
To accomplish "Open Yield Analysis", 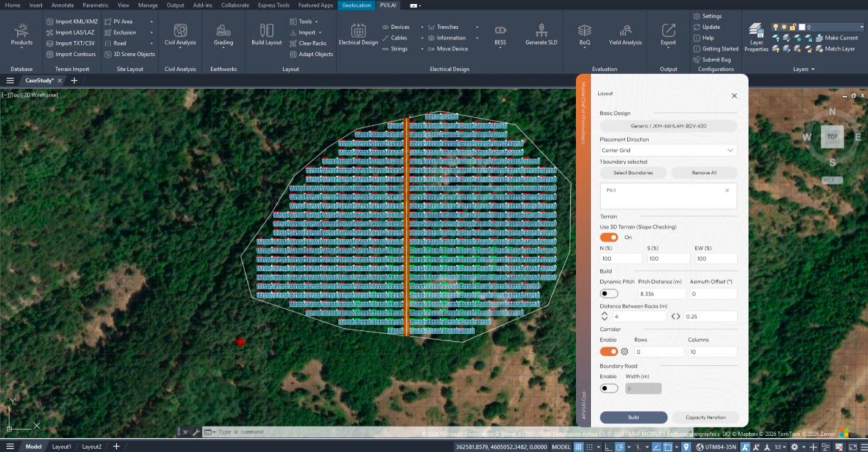I will [x=625, y=35].
